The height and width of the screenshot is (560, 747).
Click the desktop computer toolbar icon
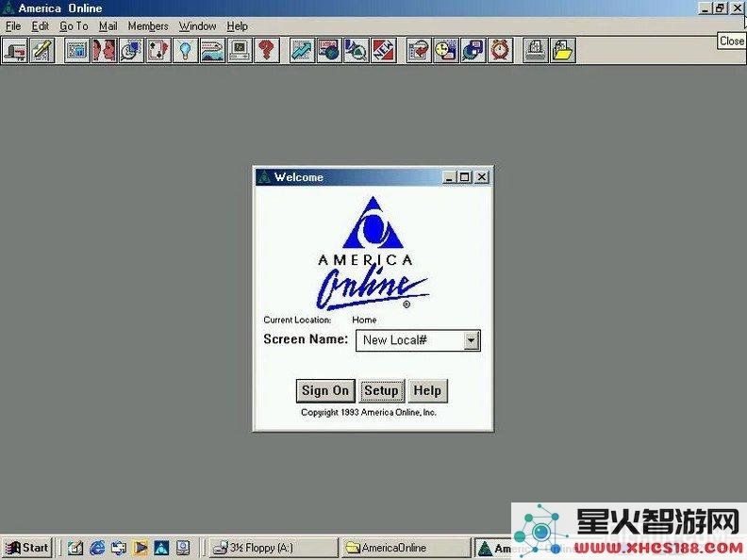click(x=241, y=50)
